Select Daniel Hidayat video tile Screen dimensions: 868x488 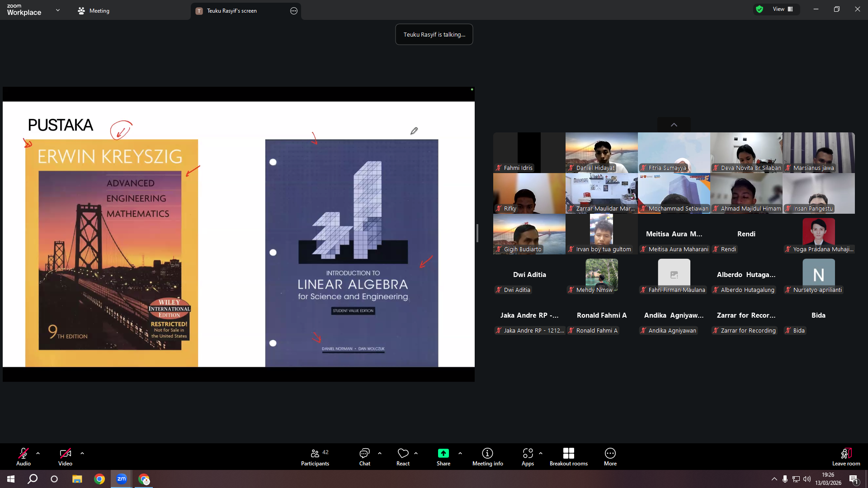tap(602, 153)
